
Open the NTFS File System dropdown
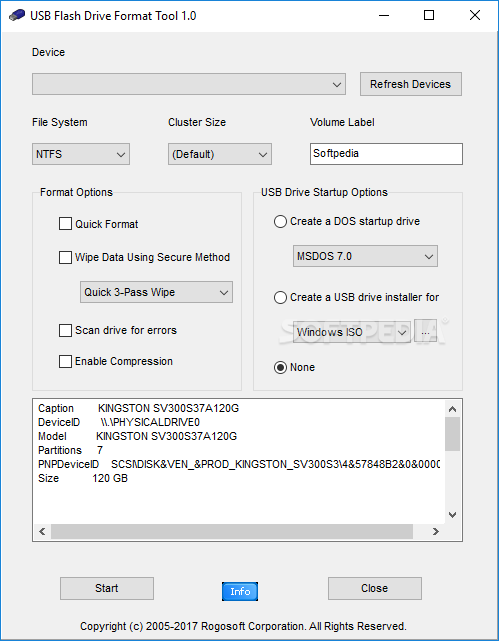click(x=81, y=154)
